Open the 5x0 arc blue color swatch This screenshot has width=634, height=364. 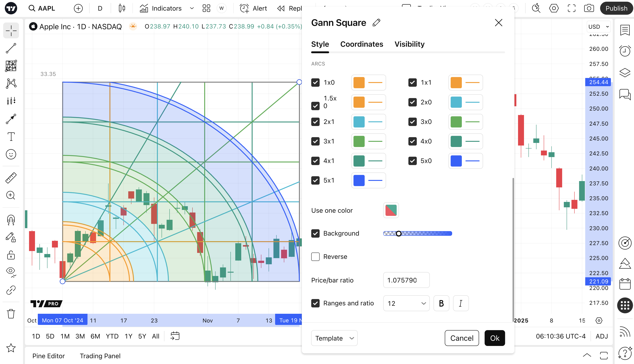pyautogui.click(x=456, y=161)
